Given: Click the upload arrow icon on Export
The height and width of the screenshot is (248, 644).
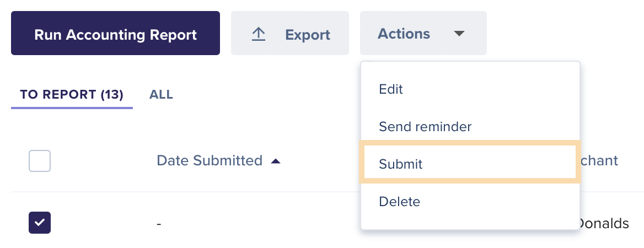Looking at the screenshot, I should pyautogui.click(x=259, y=34).
